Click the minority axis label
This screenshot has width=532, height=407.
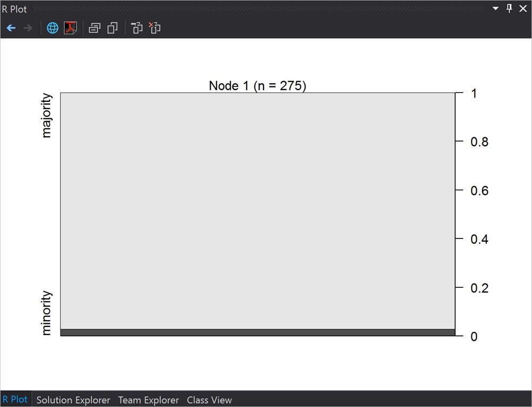click(x=47, y=313)
